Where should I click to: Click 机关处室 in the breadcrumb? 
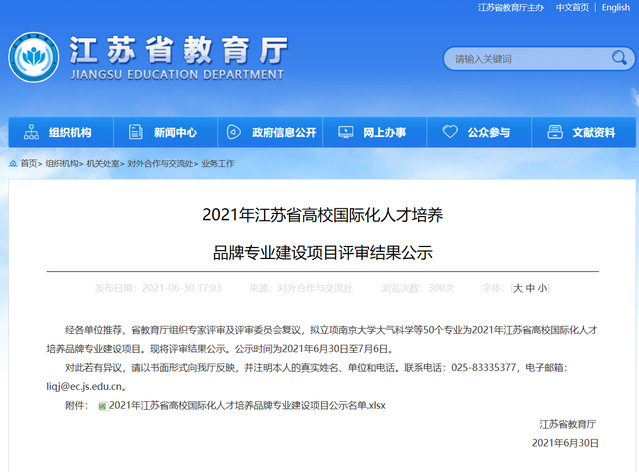(103, 163)
